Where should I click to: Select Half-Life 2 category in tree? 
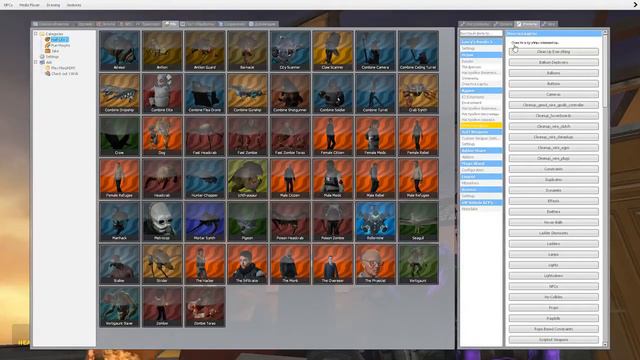pos(60,39)
